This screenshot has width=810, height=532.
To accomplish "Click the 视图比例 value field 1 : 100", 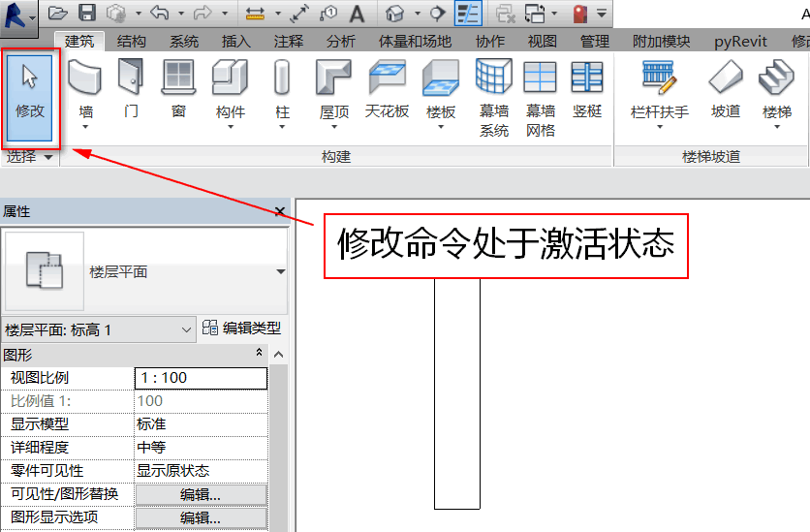I will click(201, 378).
